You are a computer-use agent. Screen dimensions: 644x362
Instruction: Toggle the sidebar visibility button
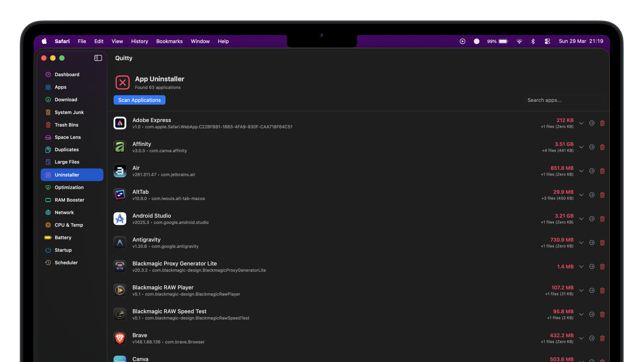tap(98, 58)
